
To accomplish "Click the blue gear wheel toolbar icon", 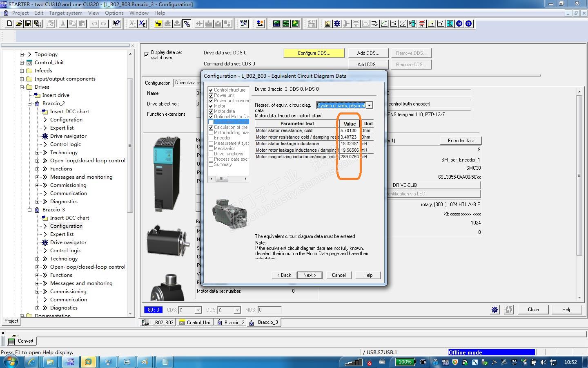I will [337, 24].
